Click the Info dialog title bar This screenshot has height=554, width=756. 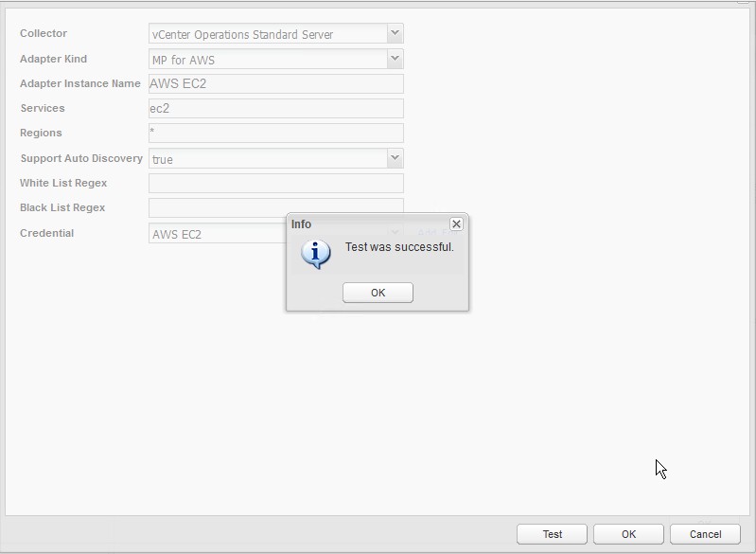[369, 224]
